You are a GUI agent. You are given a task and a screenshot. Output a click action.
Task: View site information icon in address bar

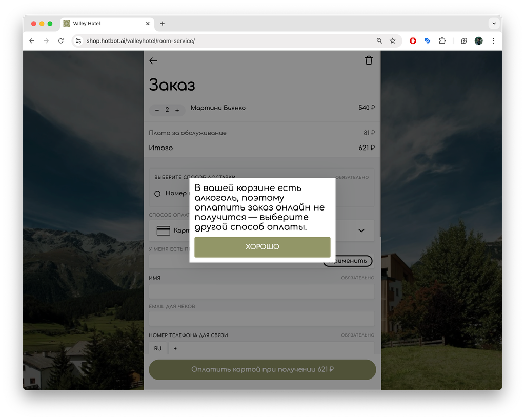coord(78,41)
